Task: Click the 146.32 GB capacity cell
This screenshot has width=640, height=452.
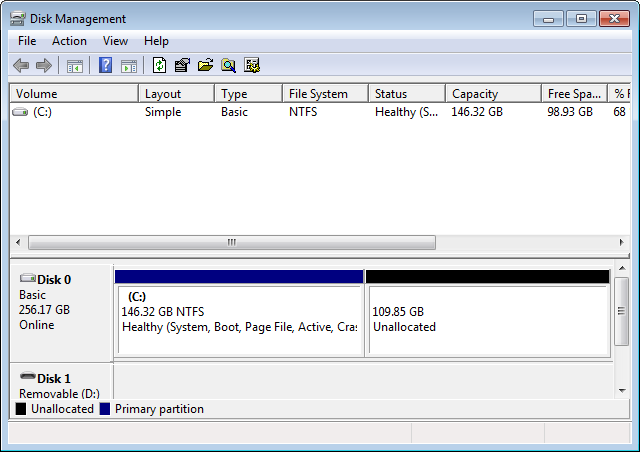Action: tap(477, 111)
